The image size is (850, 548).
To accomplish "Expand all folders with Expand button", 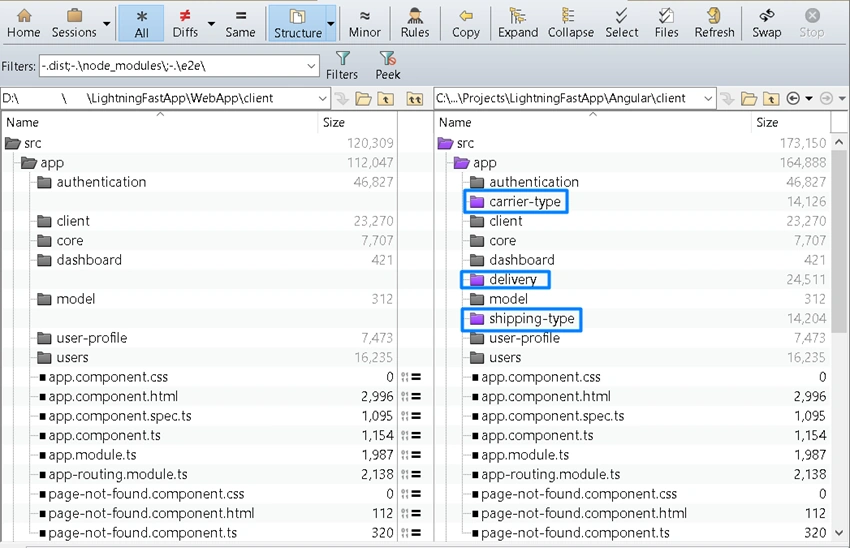I will [x=518, y=23].
